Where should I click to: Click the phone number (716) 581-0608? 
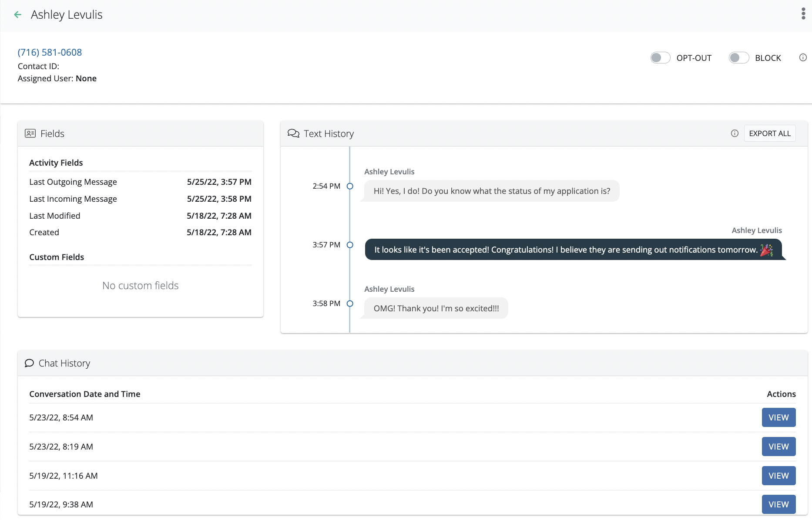pyautogui.click(x=50, y=52)
